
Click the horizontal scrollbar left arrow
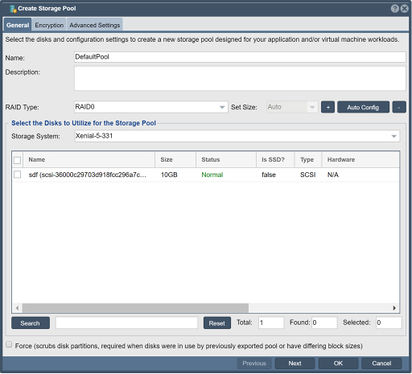[17, 308]
